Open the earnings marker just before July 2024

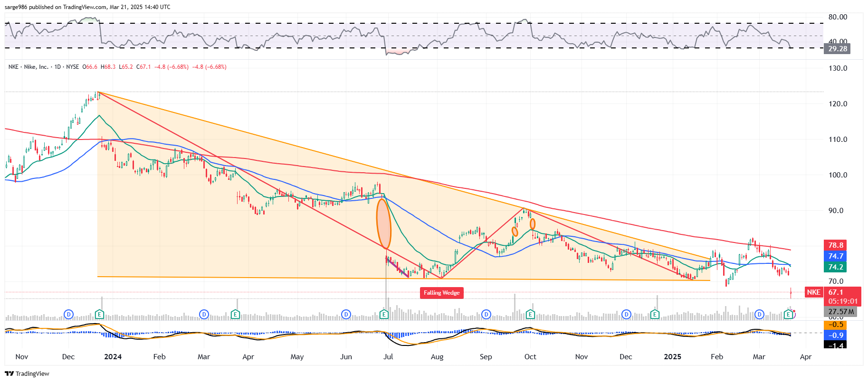point(384,314)
